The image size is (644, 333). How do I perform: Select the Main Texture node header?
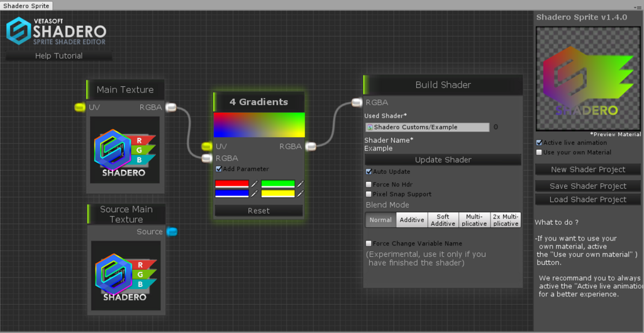125,89
